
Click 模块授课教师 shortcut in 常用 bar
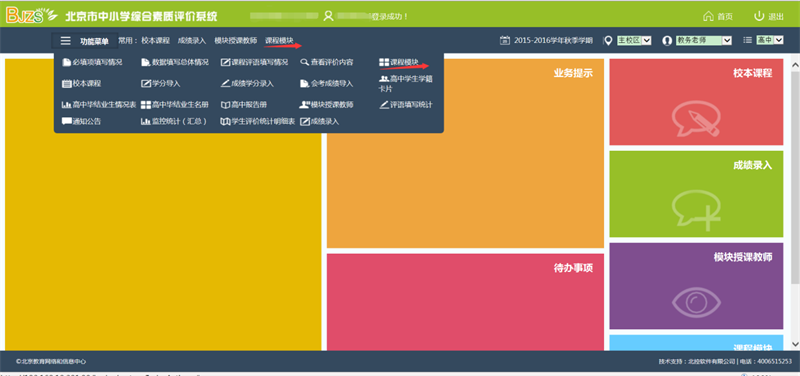pyautogui.click(x=236, y=40)
